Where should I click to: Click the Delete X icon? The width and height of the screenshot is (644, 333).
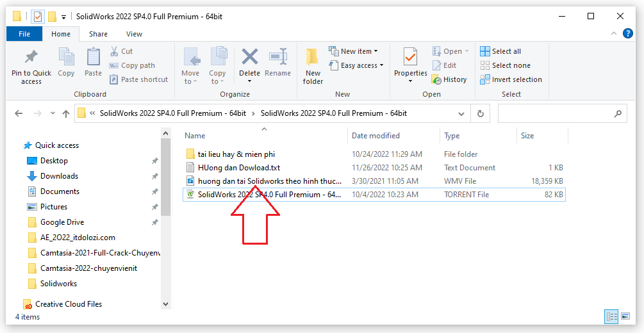point(250,57)
